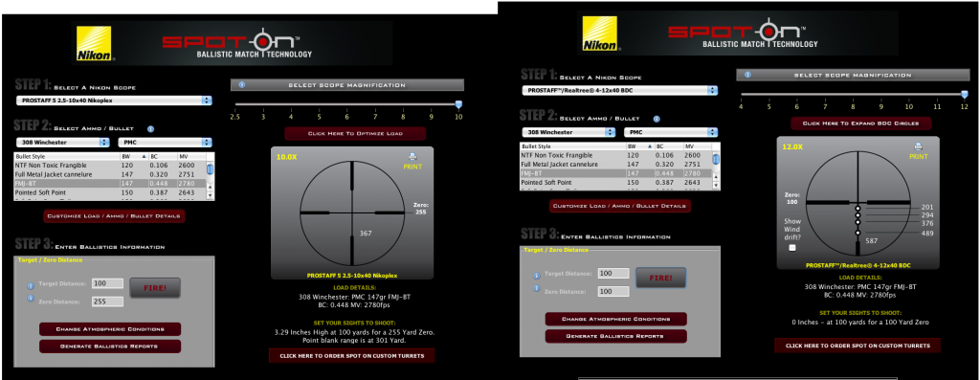Select the FMJ-BT row in the right panel

616,174
